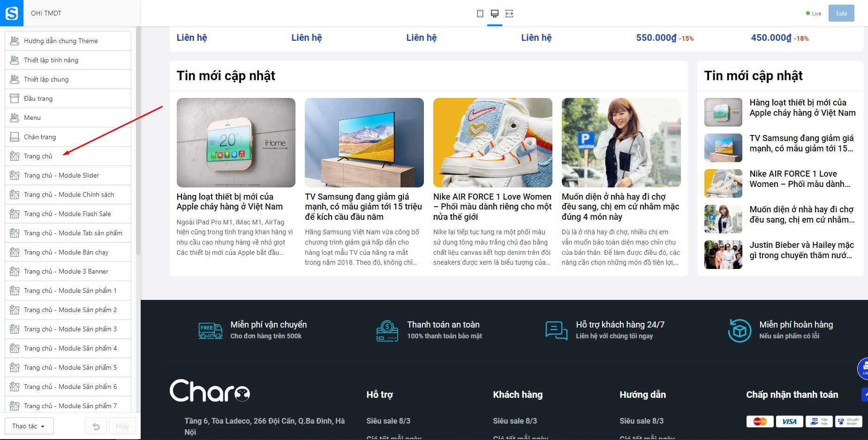
Task: Click the Chare footer logo
Action: click(x=210, y=391)
